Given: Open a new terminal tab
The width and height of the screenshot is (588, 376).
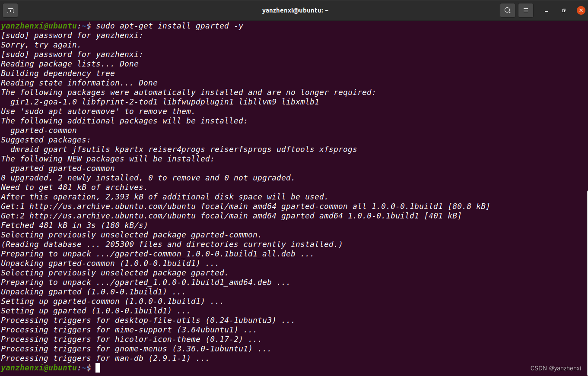Looking at the screenshot, I should [x=10, y=9].
